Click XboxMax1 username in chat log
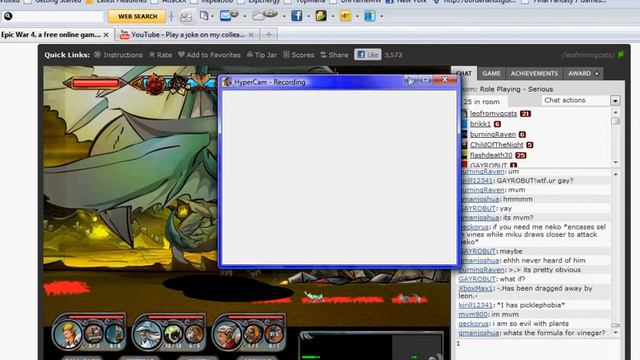Screen dimensions: 640x360 pyautogui.click(x=476, y=288)
